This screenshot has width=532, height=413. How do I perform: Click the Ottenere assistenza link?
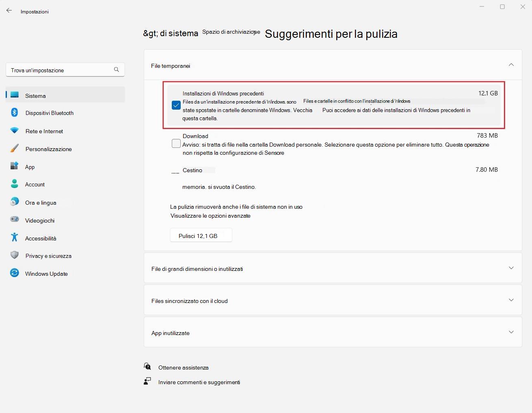tap(184, 368)
